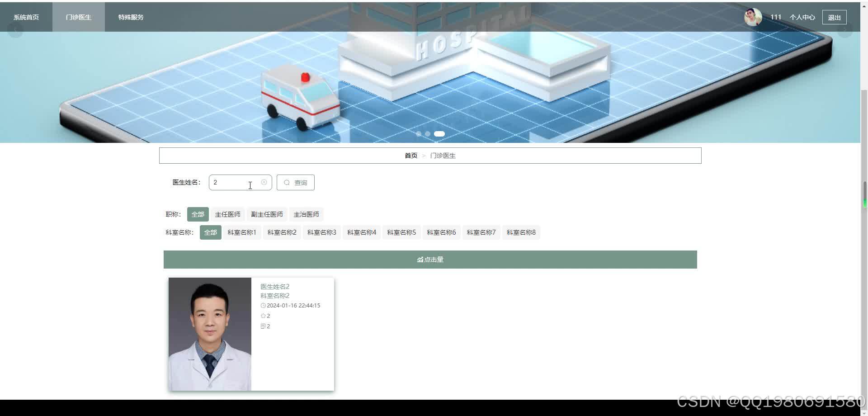Click the comment icon showing count 2
The image size is (868, 416).
click(x=263, y=326)
